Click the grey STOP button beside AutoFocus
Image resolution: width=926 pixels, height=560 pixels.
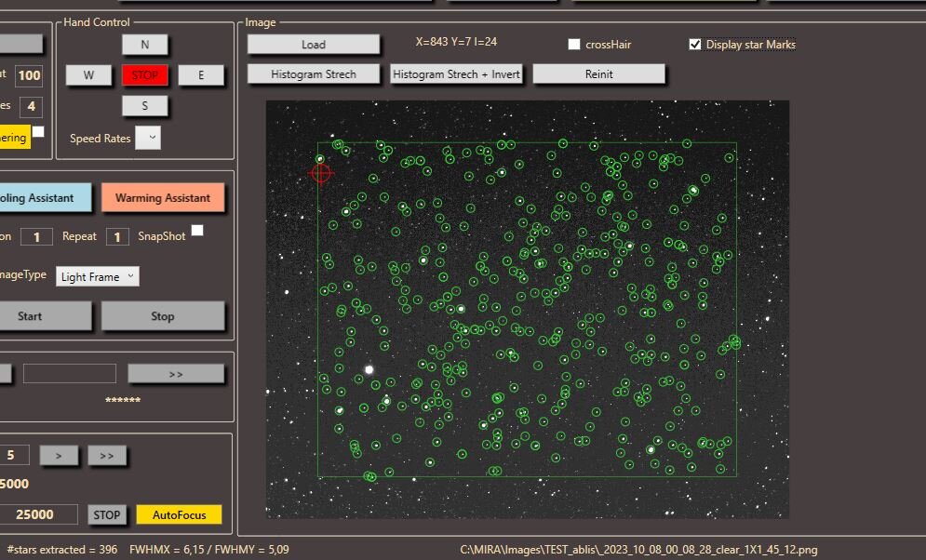pyautogui.click(x=107, y=514)
